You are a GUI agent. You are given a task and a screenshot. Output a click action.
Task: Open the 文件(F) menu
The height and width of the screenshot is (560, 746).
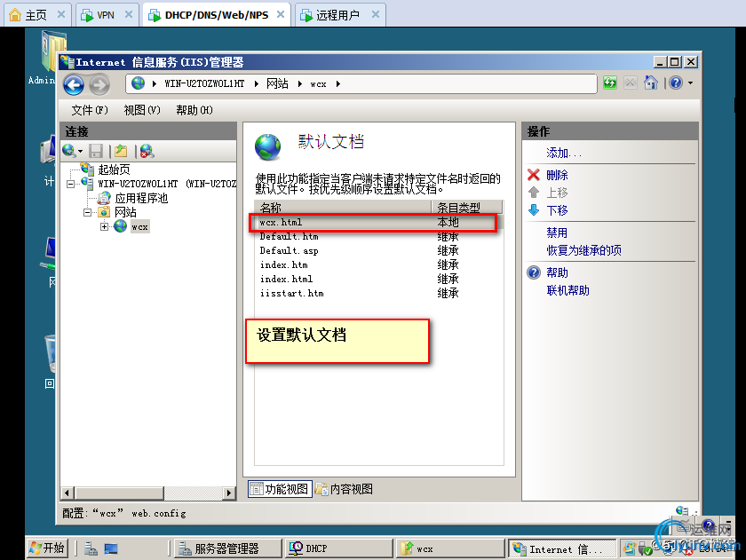coord(90,110)
